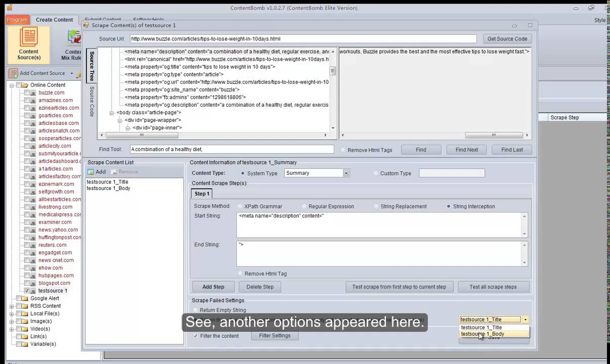The width and height of the screenshot is (610, 364).
Task: Click the Local File(s) folder icon
Action: [x=25, y=313]
